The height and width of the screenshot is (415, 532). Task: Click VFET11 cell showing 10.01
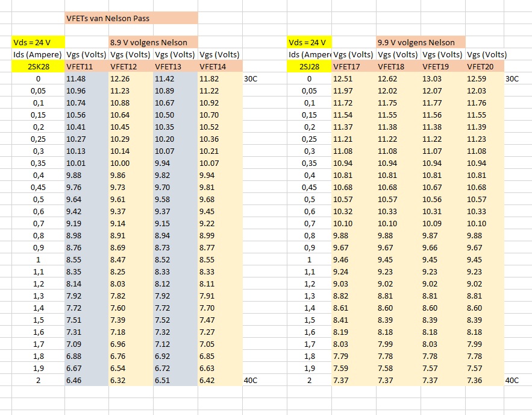pyautogui.click(x=87, y=163)
